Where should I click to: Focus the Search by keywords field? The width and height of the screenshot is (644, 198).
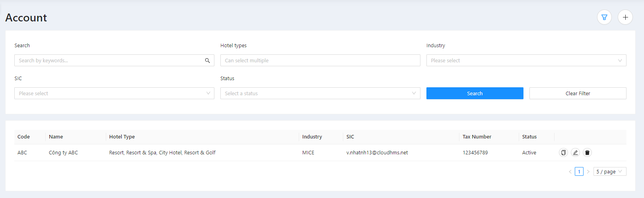[x=109, y=61]
